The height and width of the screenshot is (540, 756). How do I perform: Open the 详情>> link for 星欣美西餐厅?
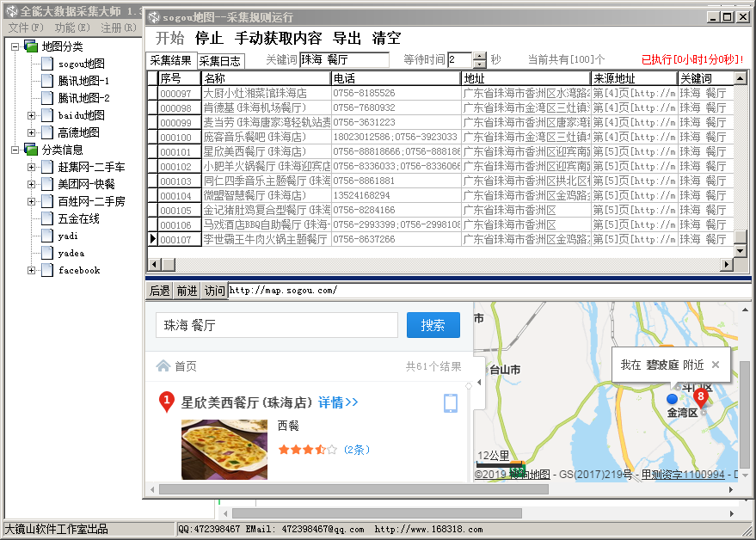[x=338, y=402]
